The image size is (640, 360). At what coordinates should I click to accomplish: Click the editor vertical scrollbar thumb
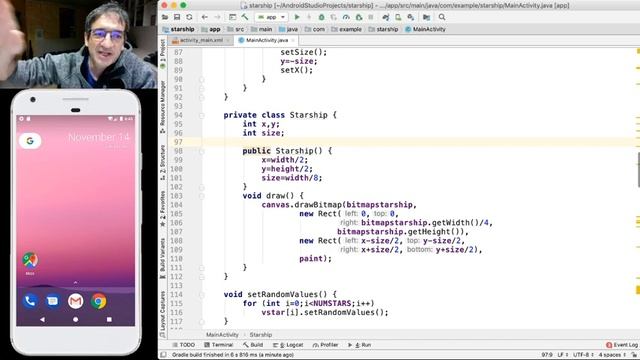[x=638, y=169]
